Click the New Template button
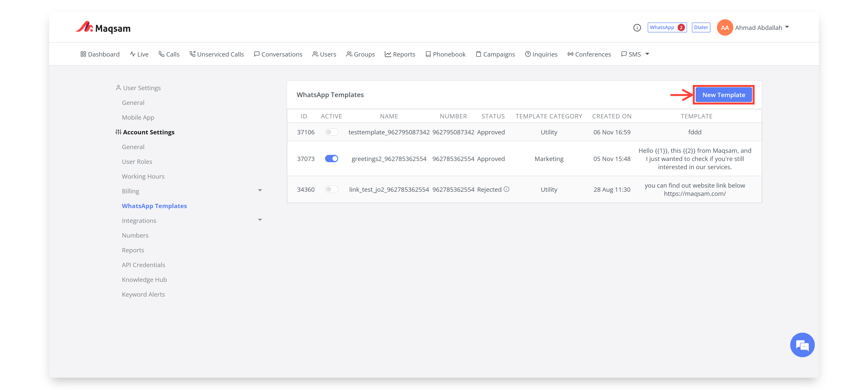 pyautogui.click(x=723, y=95)
